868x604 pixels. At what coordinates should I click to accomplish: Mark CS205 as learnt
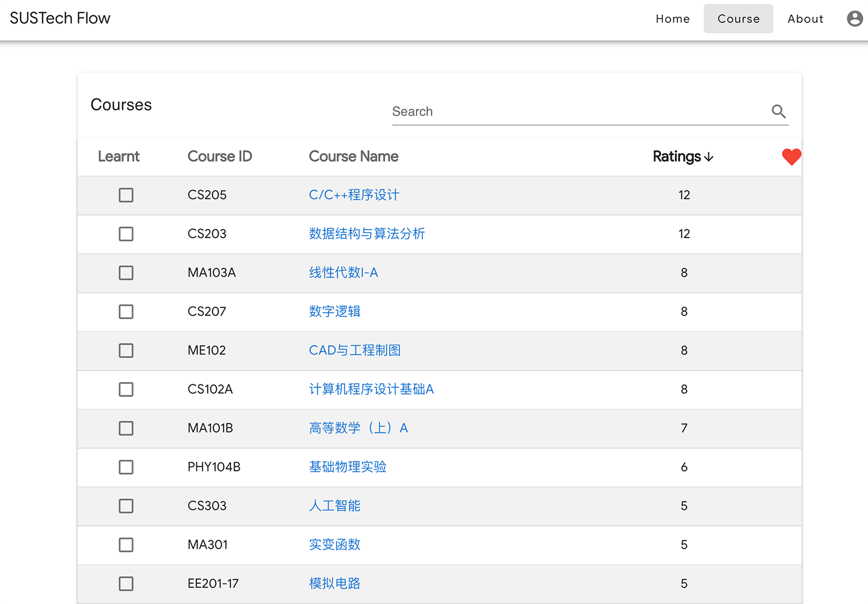[x=126, y=195]
